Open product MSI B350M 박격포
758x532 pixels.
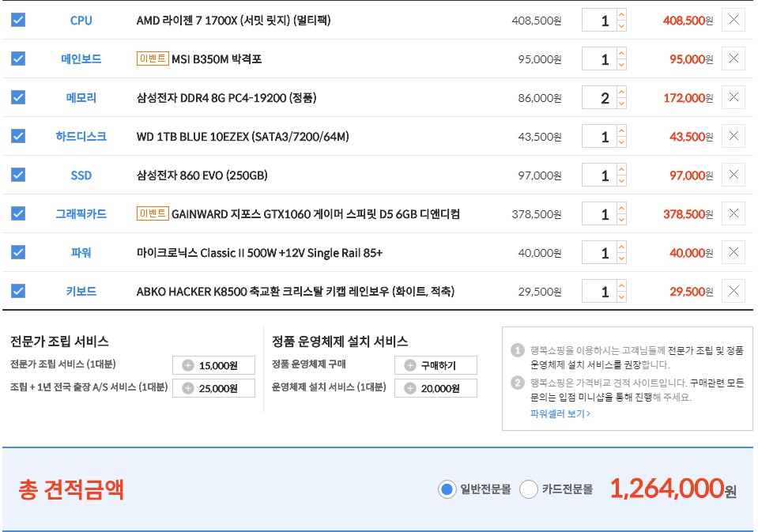pyautogui.click(x=217, y=59)
